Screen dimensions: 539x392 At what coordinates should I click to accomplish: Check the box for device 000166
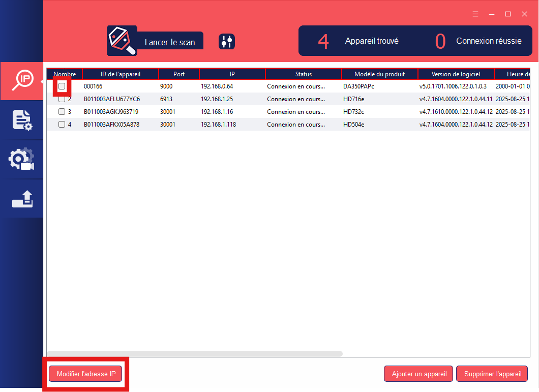62,86
